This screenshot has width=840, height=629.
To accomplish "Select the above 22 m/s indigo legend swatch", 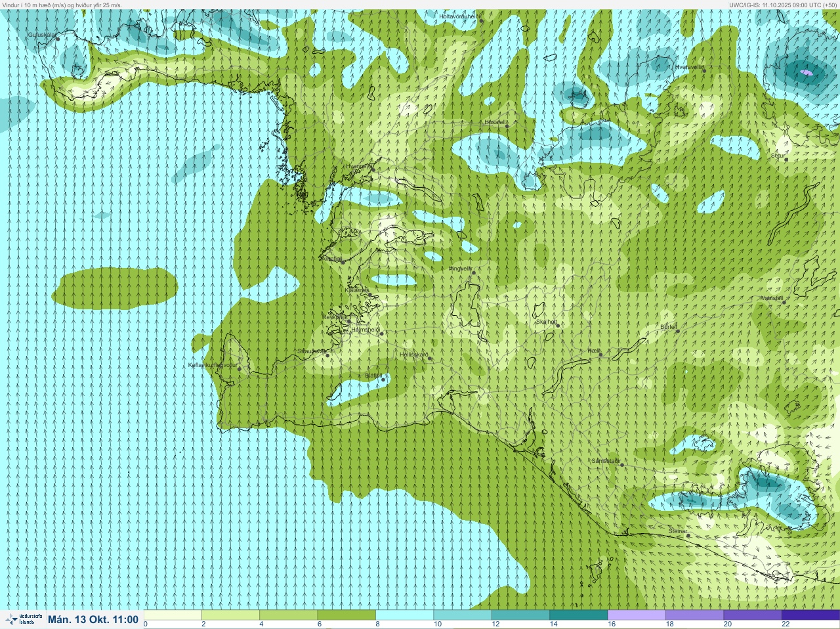I will (x=810, y=615).
